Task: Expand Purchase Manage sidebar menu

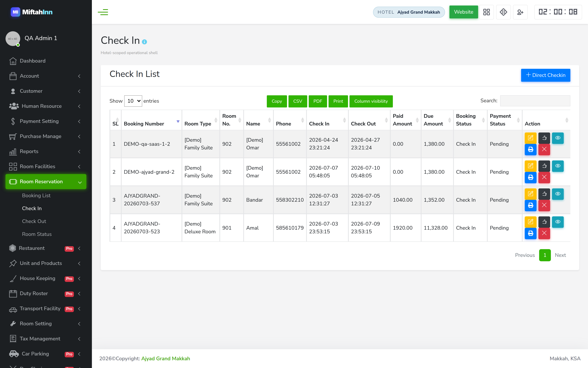Action: click(x=46, y=136)
